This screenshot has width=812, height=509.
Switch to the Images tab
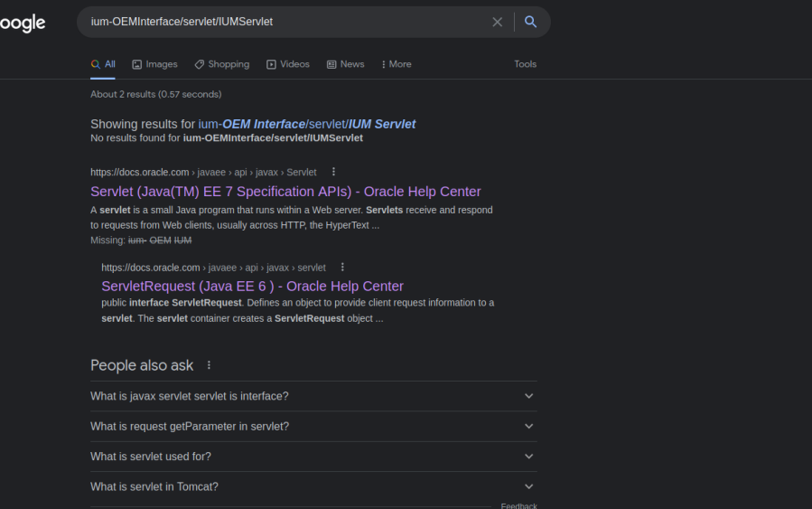(154, 64)
